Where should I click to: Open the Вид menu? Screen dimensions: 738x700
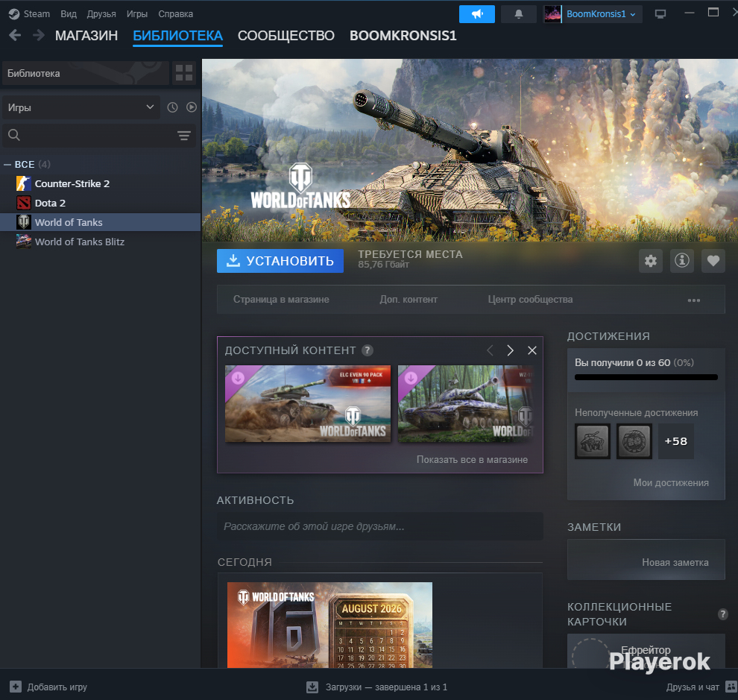click(69, 14)
